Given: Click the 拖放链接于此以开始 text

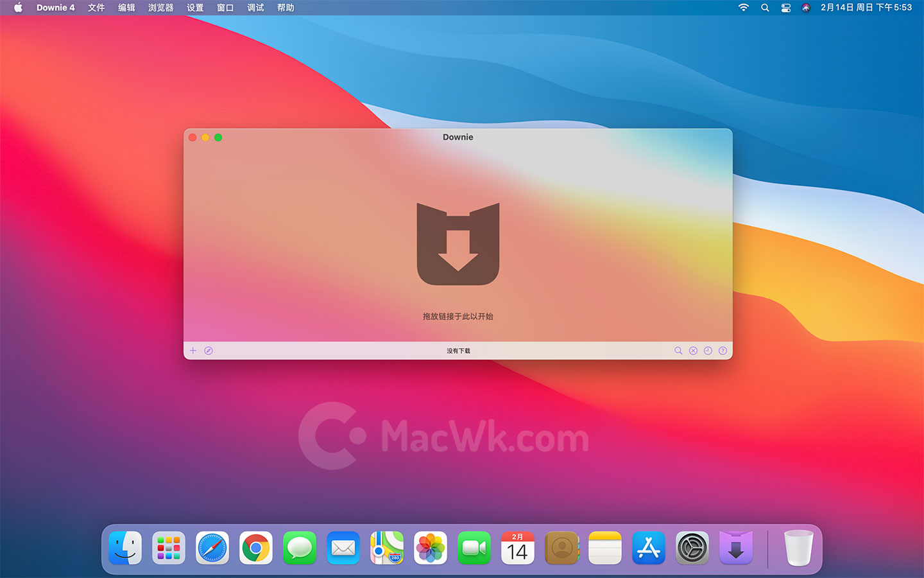Looking at the screenshot, I should click(x=458, y=317).
